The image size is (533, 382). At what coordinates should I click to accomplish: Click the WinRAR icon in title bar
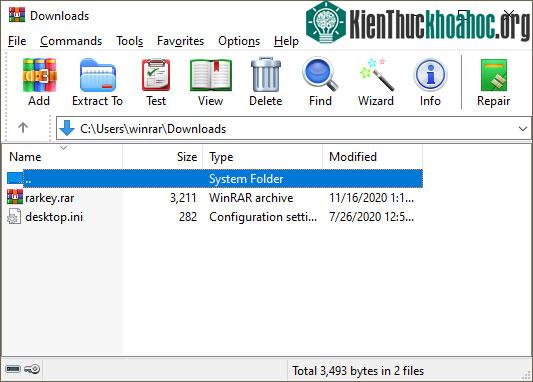point(17,15)
